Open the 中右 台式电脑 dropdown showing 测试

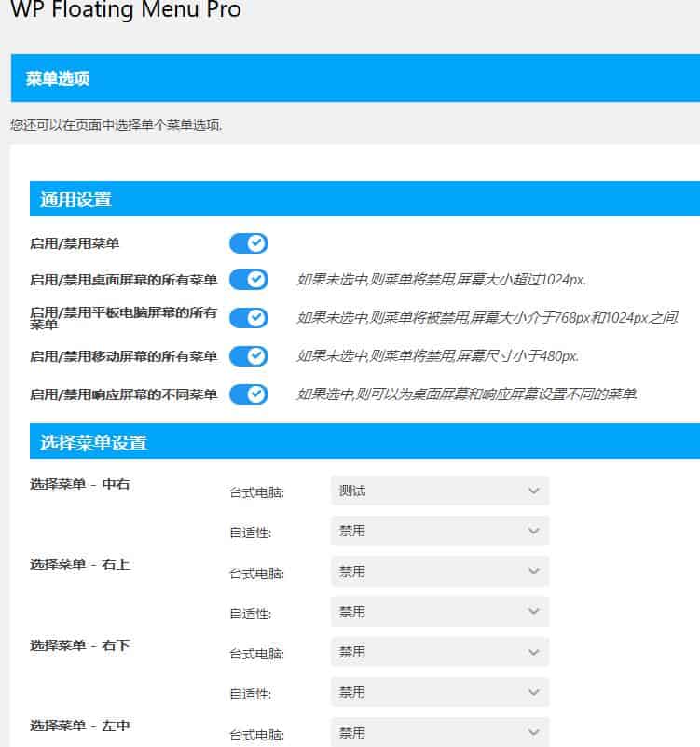point(440,491)
